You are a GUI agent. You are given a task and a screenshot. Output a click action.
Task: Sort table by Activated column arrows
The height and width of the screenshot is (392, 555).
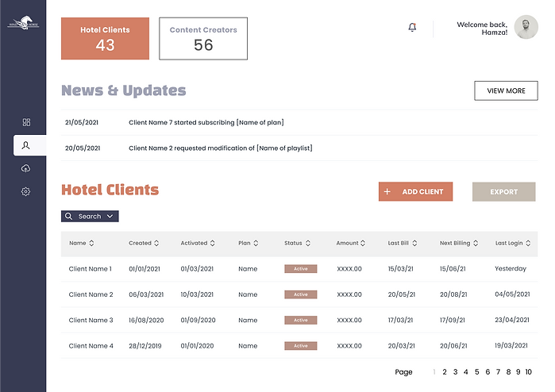(212, 243)
